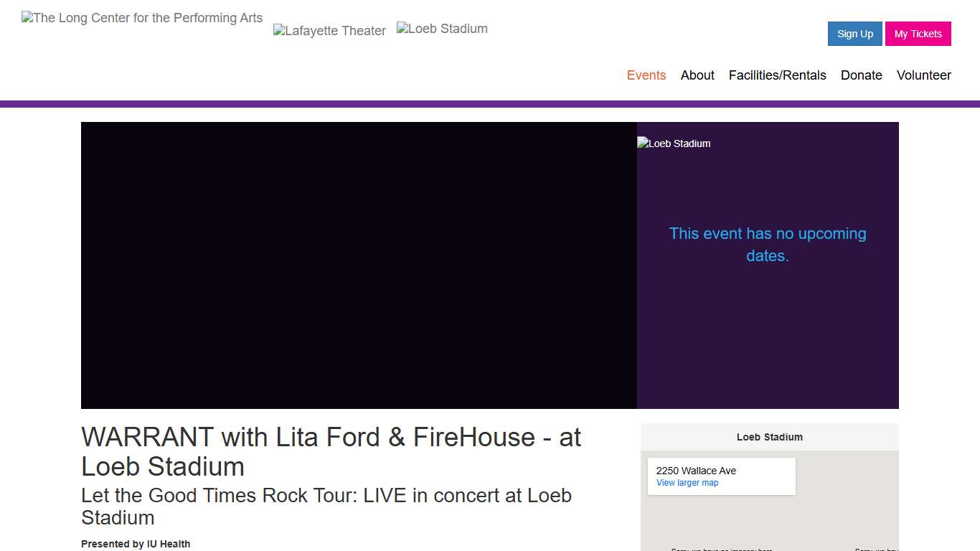The image size is (980, 551).
Task: View My Tickets
Action: pos(918,34)
